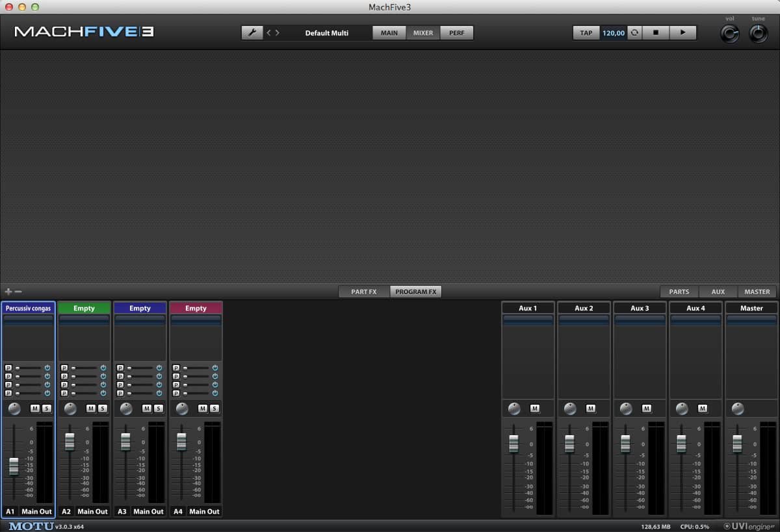The image size is (780, 532).
Task: Click the Aux 3 pan knob
Action: [x=626, y=409]
